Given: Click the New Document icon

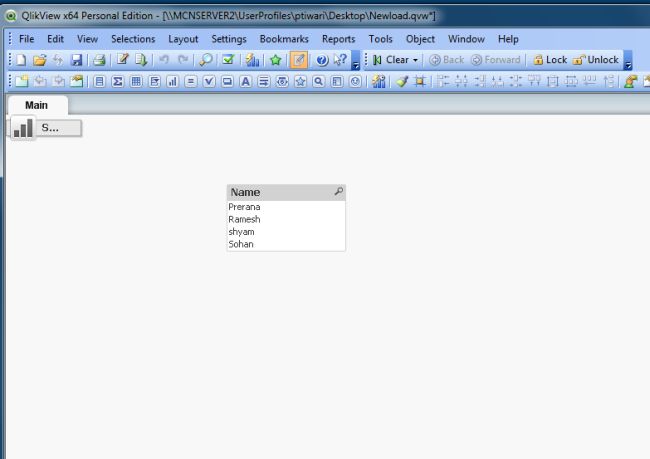Looking at the screenshot, I should 21,60.
